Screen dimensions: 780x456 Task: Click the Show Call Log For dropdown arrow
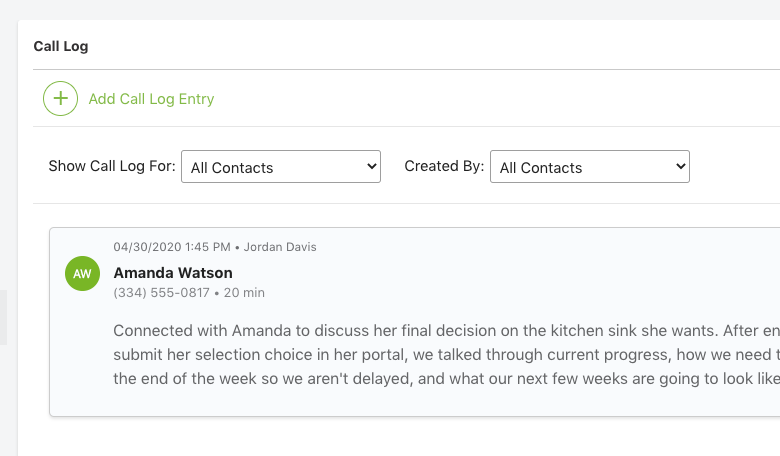pyautogui.click(x=372, y=167)
